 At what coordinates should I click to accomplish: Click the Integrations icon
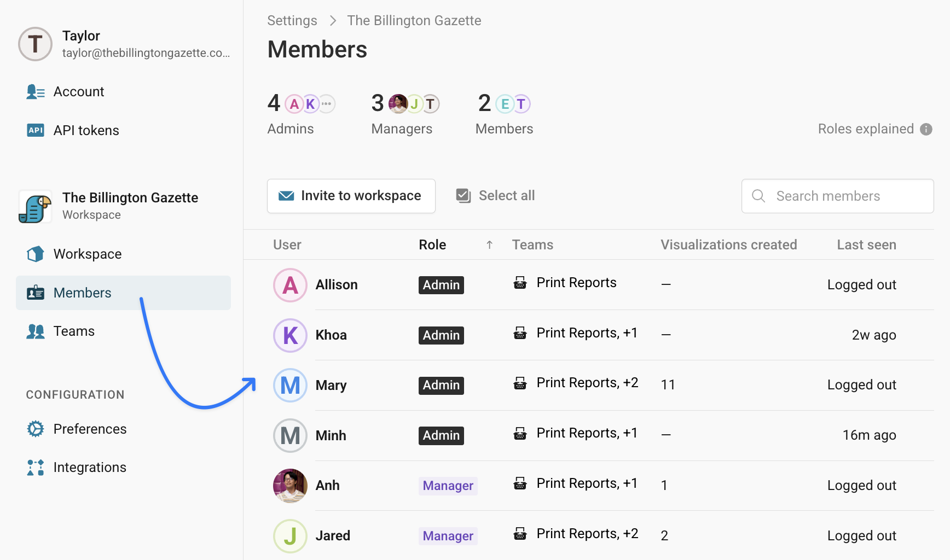point(36,468)
